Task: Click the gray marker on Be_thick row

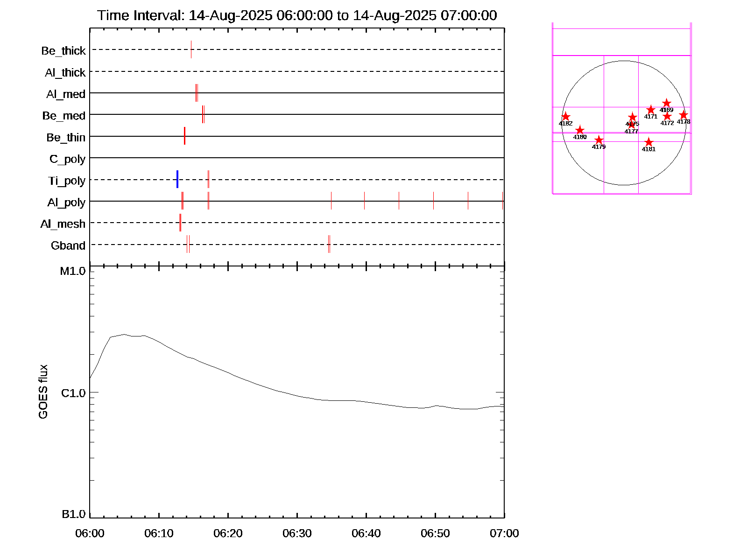Action: tap(191, 49)
